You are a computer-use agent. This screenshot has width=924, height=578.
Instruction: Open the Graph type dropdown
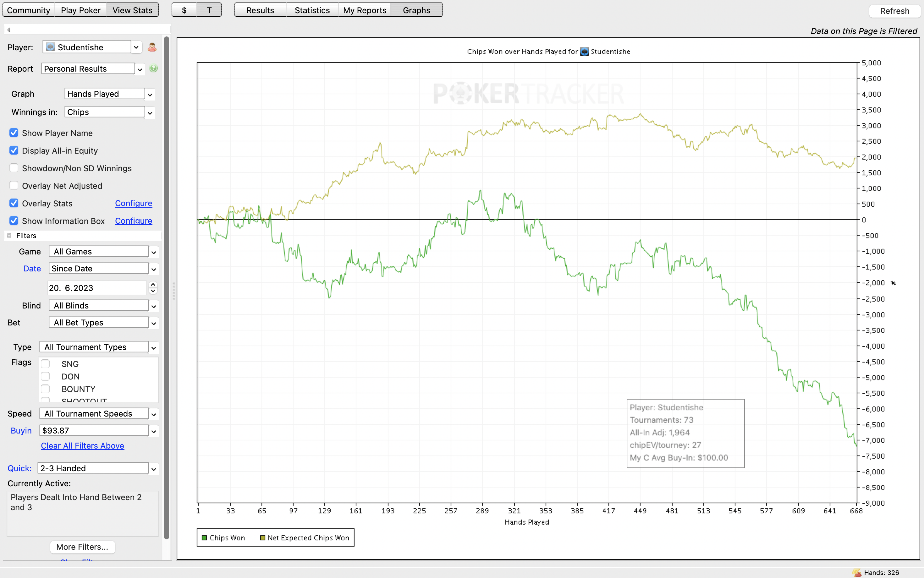click(150, 95)
